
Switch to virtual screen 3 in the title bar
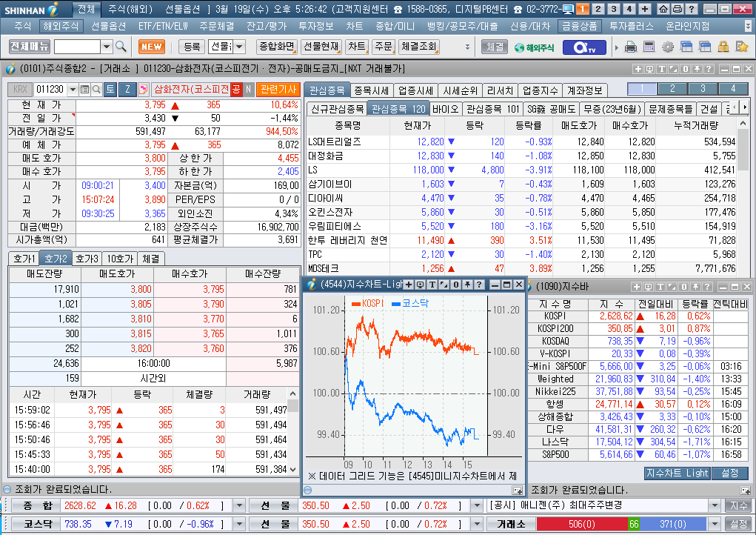click(613, 9)
